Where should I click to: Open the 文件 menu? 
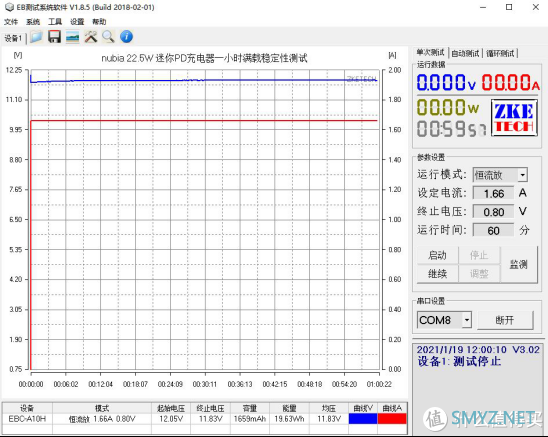11,22
